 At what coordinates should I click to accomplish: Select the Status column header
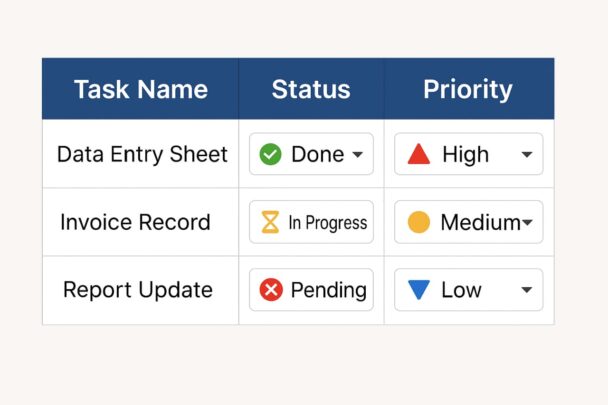click(311, 89)
